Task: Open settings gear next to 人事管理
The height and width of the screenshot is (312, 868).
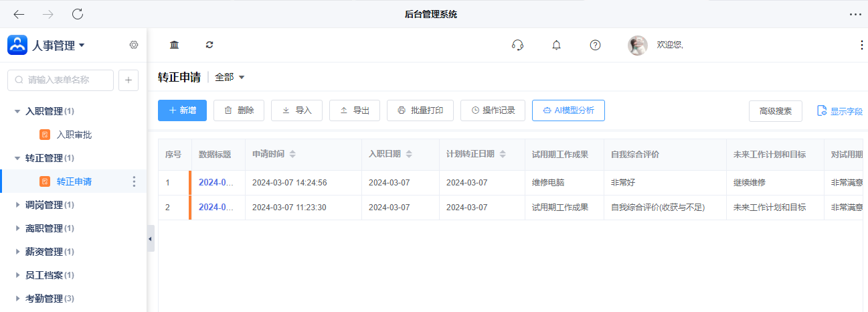Action: click(x=134, y=45)
